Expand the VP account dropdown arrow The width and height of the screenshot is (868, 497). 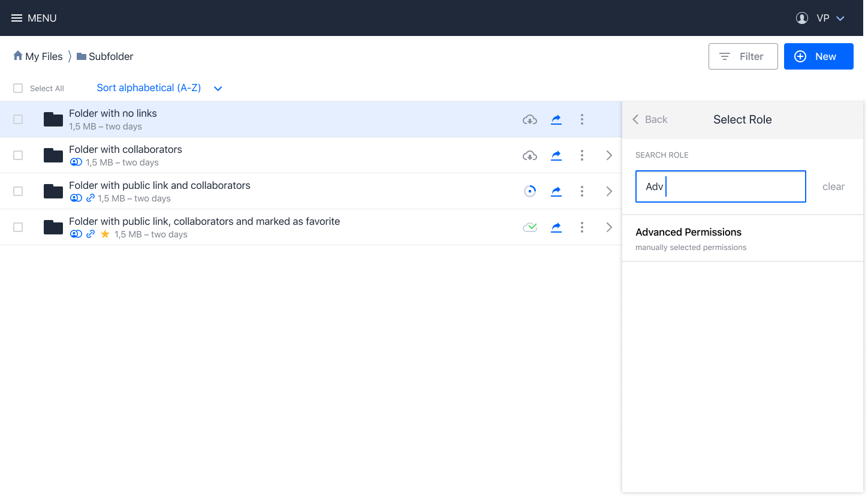click(840, 19)
